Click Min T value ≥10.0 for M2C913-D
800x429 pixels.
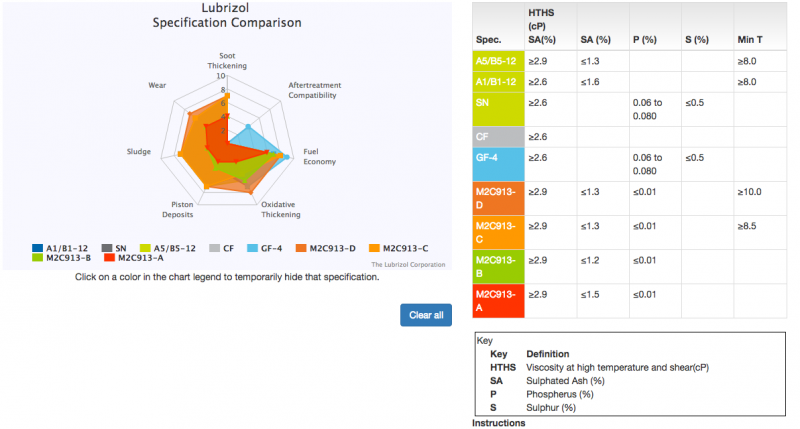click(x=749, y=192)
